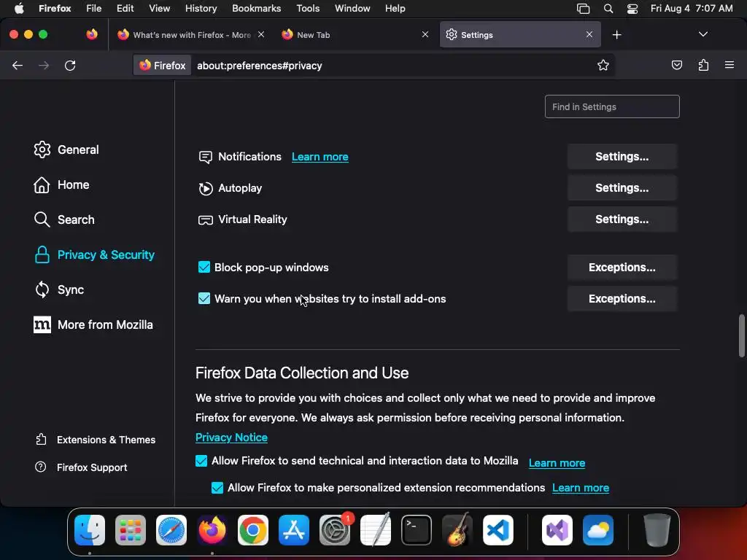Click the Firefox identity icon in address bar
The width and height of the screenshot is (747, 560).
(163, 65)
